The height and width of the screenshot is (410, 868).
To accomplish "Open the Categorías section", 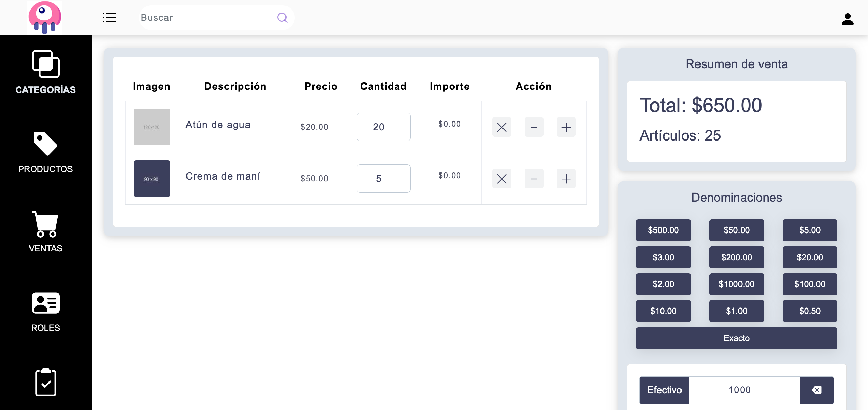I will pyautogui.click(x=45, y=71).
